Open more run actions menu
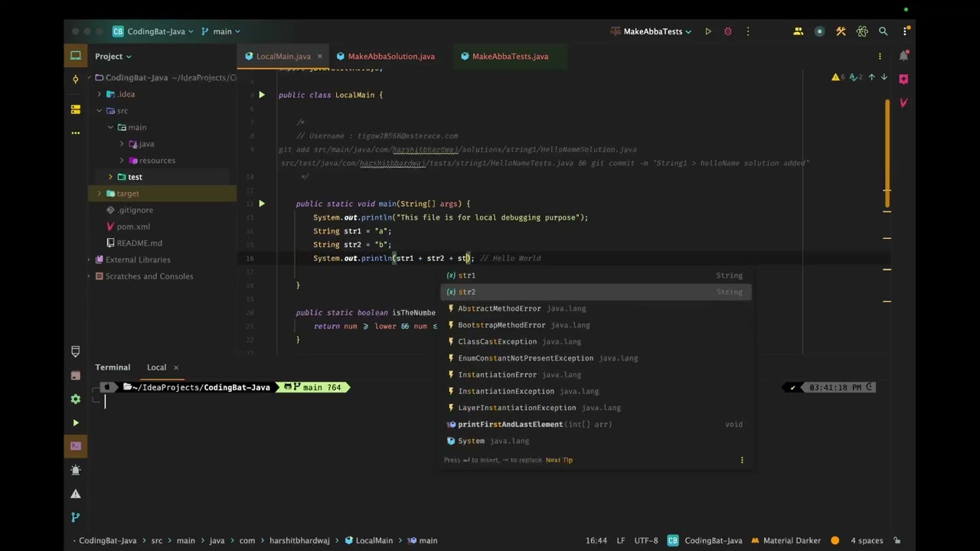The height and width of the screenshot is (551, 980). point(748,31)
